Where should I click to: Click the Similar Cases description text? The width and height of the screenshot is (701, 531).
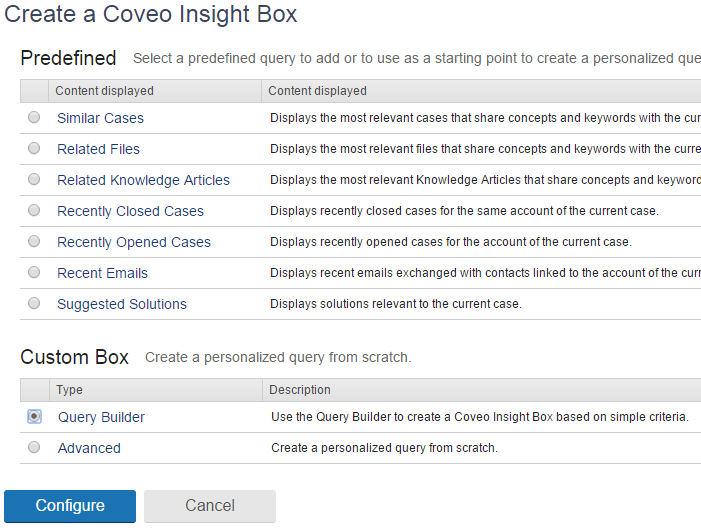pos(486,118)
